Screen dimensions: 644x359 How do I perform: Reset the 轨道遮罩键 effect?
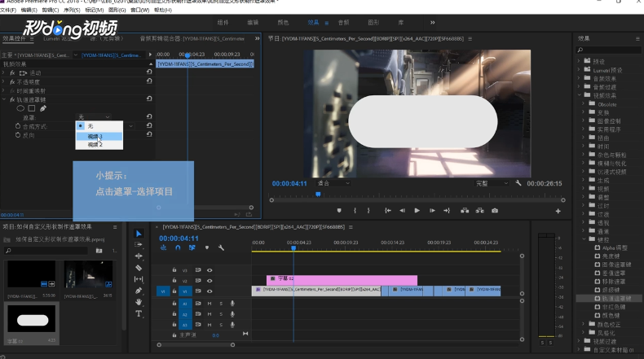click(x=149, y=99)
